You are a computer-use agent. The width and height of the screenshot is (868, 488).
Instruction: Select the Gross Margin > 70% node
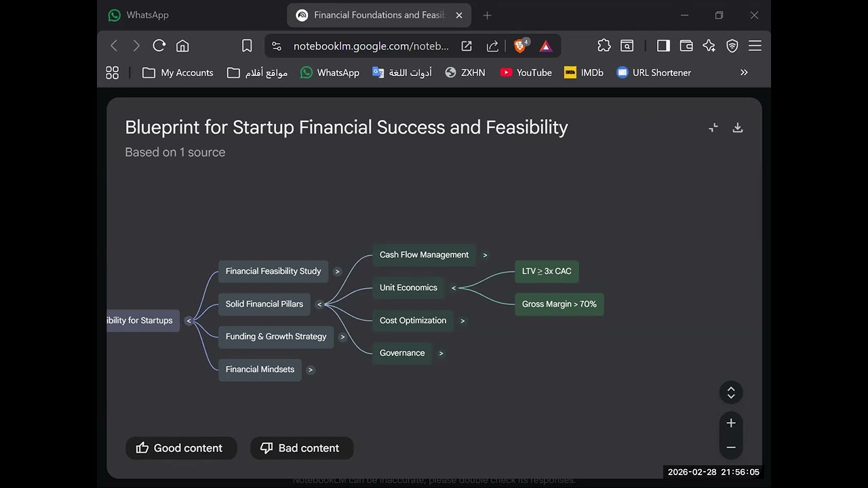pyautogui.click(x=559, y=304)
